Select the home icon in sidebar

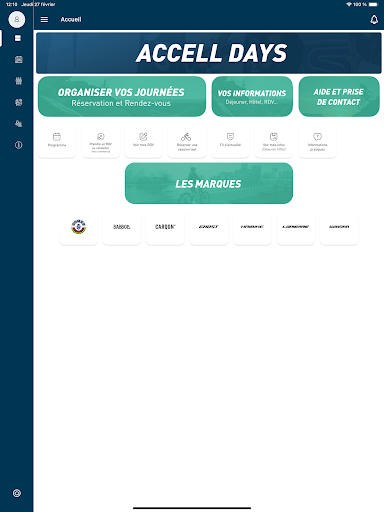click(x=18, y=38)
